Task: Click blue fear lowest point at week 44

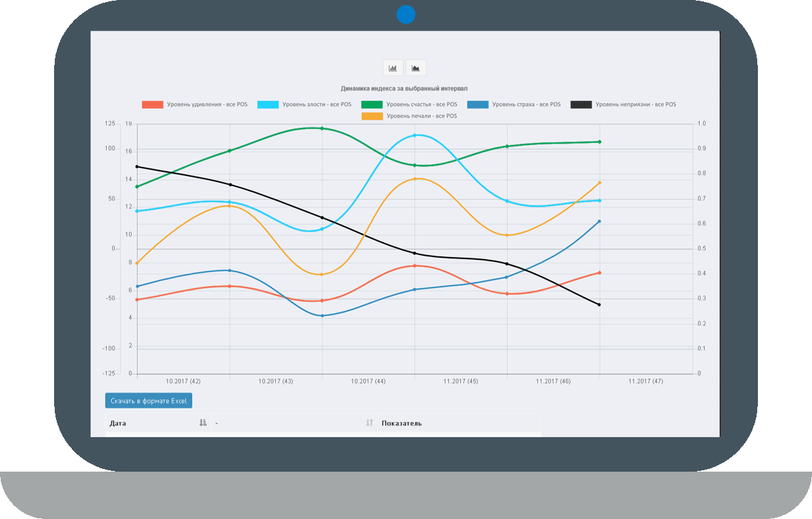Action: [322, 315]
